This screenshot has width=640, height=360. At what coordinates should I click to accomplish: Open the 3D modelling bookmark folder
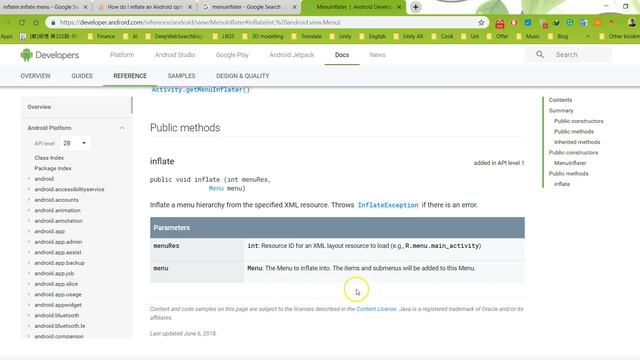tap(263, 36)
